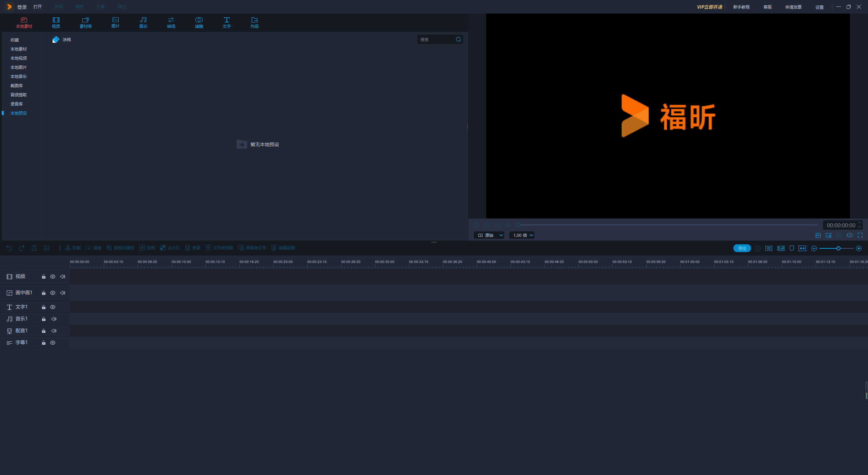Open the 裁剪和缩放 crop and zoom tool

tap(120, 248)
